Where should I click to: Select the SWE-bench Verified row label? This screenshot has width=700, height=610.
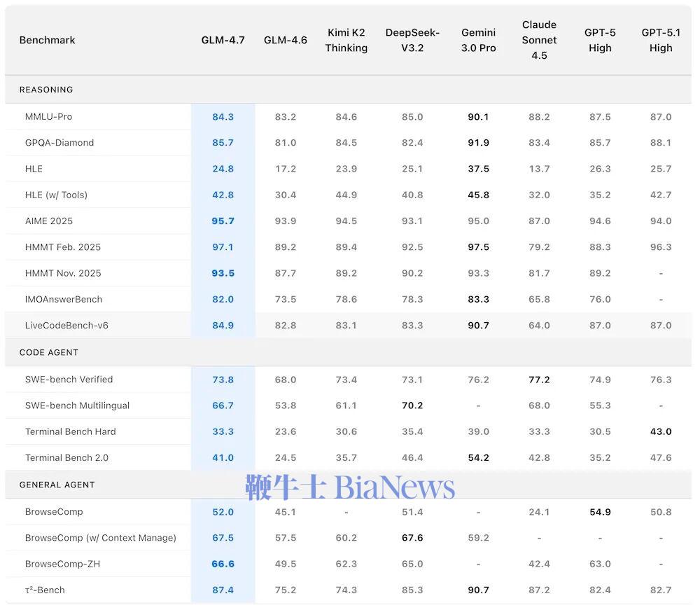tap(69, 380)
